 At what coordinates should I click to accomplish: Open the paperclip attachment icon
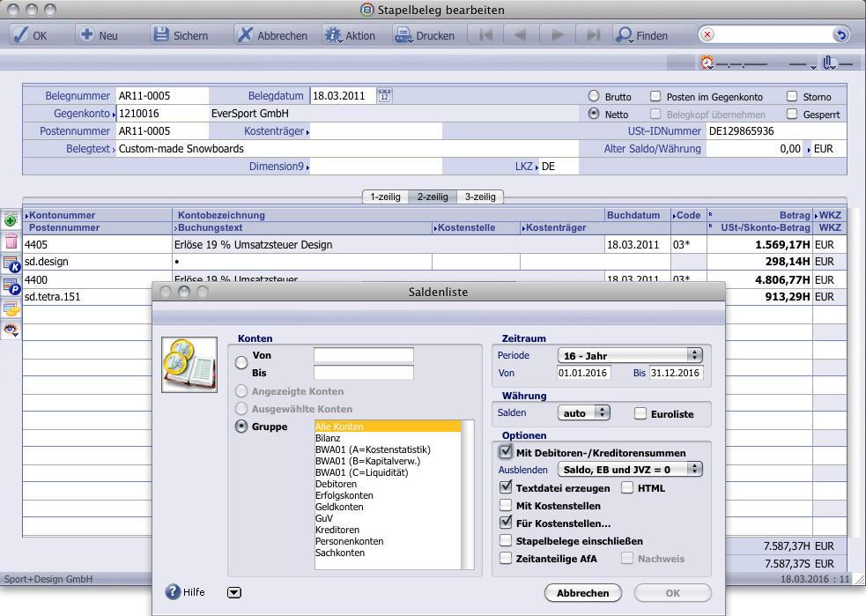[x=829, y=63]
